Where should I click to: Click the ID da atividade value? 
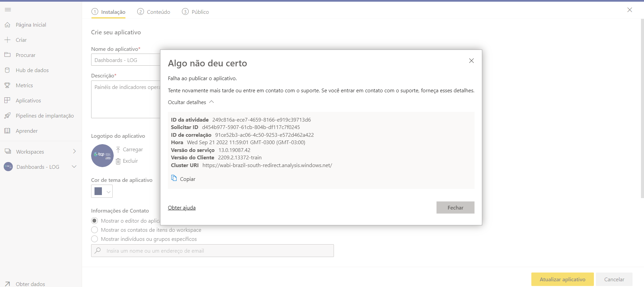pos(261,120)
